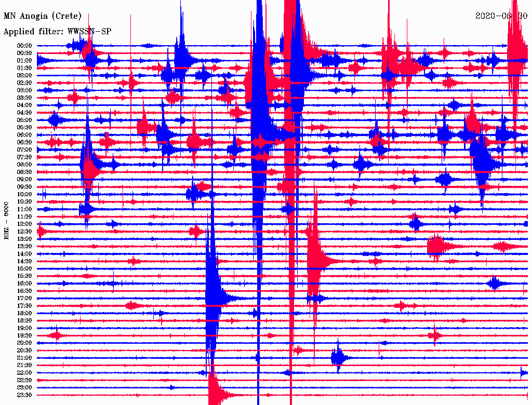This screenshot has width=532, height=405.
Task: Select the 22:30 time row label
Action: (24, 380)
